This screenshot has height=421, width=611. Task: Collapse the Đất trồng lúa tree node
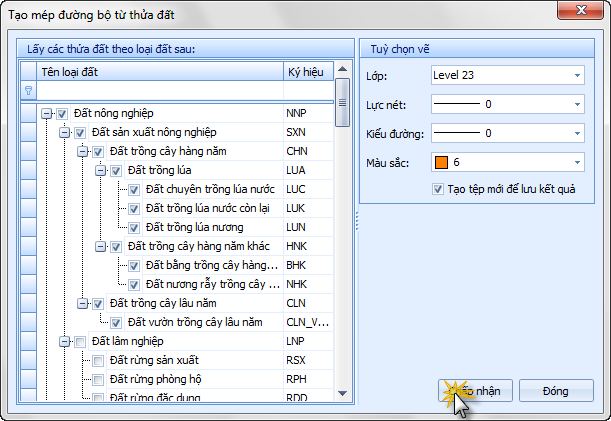point(100,171)
